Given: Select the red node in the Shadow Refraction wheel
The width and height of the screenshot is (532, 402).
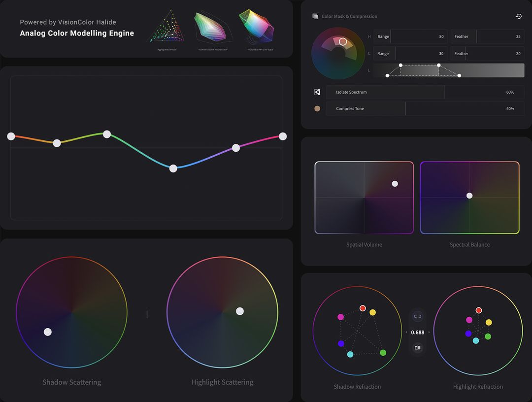Looking at the screenshot, I should pos(363,308).
